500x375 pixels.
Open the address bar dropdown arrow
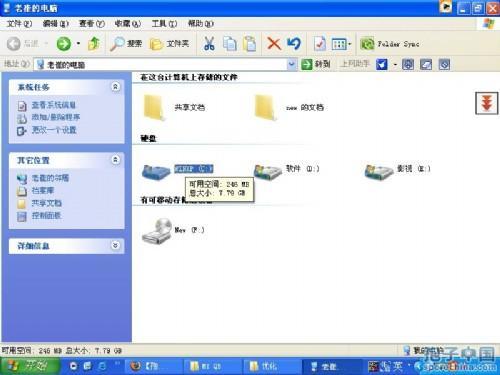click(292, 64)
